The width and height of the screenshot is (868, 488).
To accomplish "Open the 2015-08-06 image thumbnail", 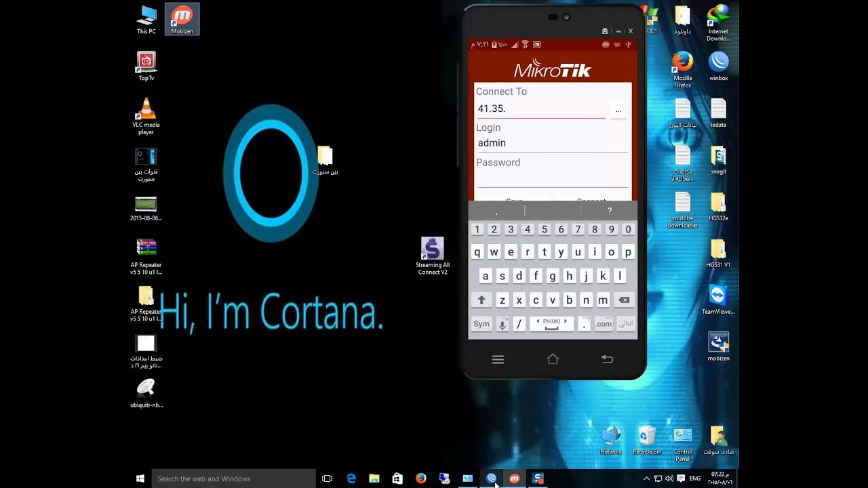I will click(146, 209).
